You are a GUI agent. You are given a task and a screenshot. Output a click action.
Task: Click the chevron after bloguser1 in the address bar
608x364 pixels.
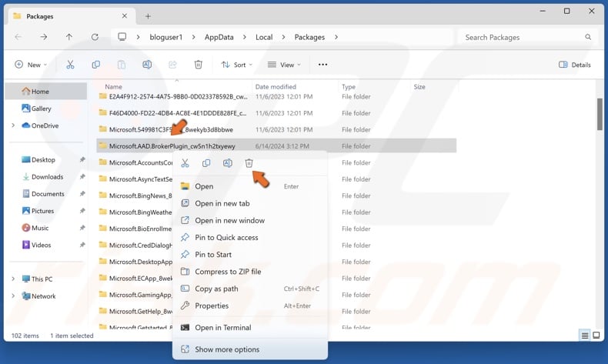click(x=193, y=37)
